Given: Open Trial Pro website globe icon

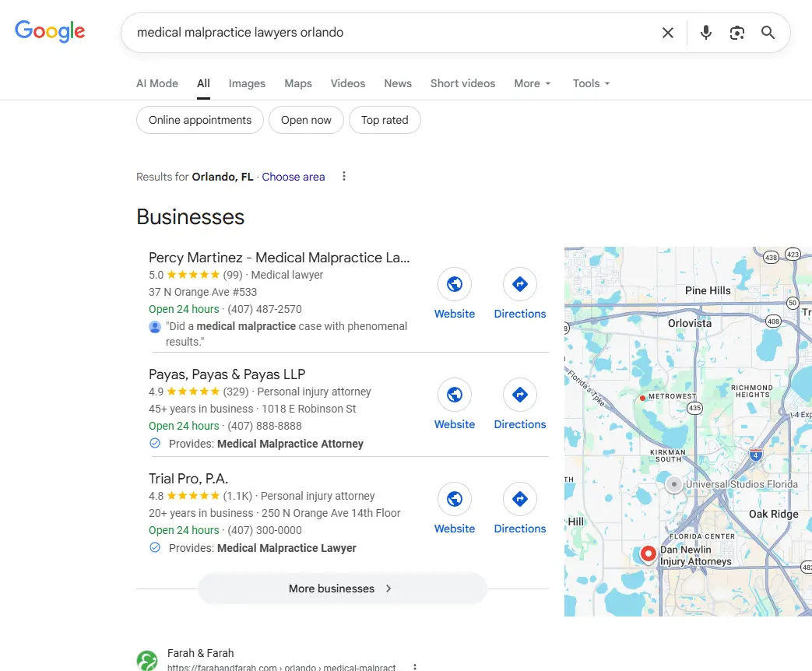Looking at the screenshot, I should [454, 500].
